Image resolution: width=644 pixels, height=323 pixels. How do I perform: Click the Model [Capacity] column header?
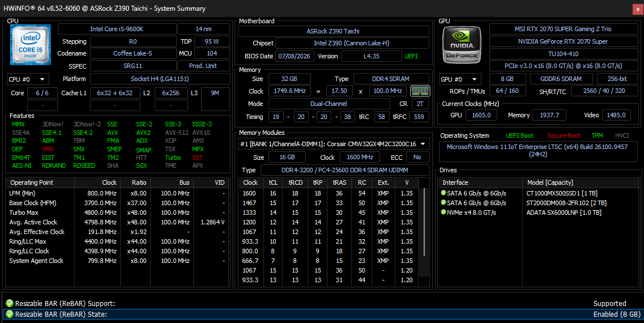coord(581,182)
